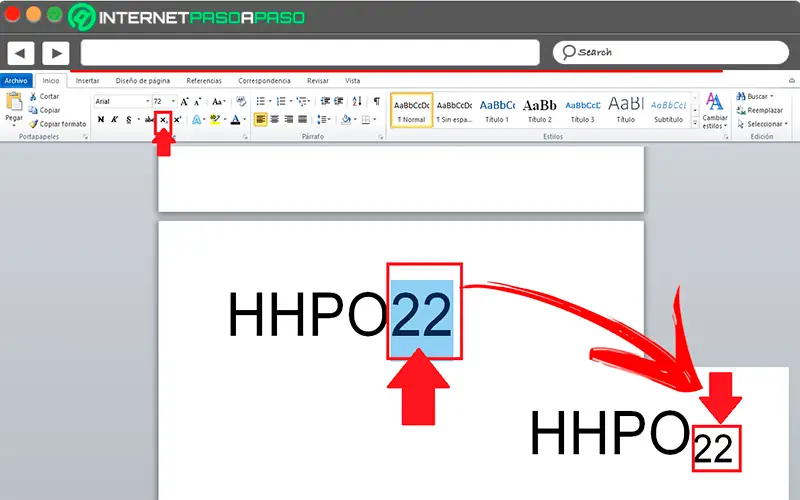Screen dimensions: 800x500
Task: Switch to the Insertar tab
Action: tap(87, 81)
